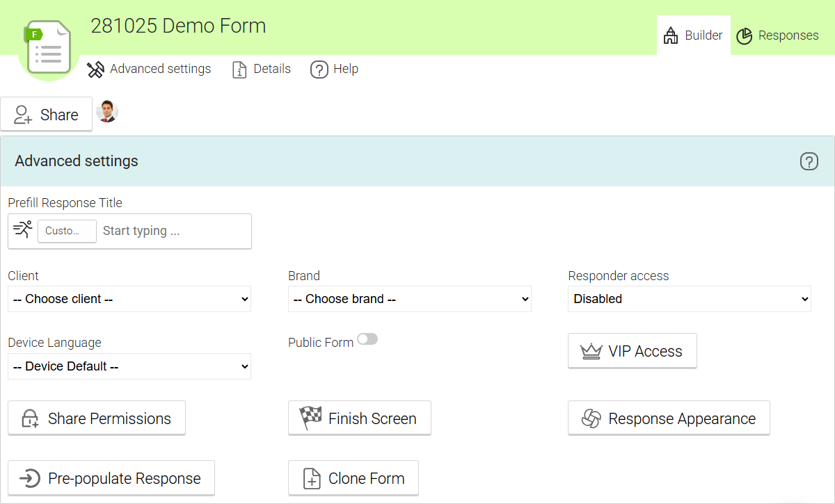Expand the Choose brand dropdown
The image size is (835, 504).
pyautogui.click(x=409, y=299)
